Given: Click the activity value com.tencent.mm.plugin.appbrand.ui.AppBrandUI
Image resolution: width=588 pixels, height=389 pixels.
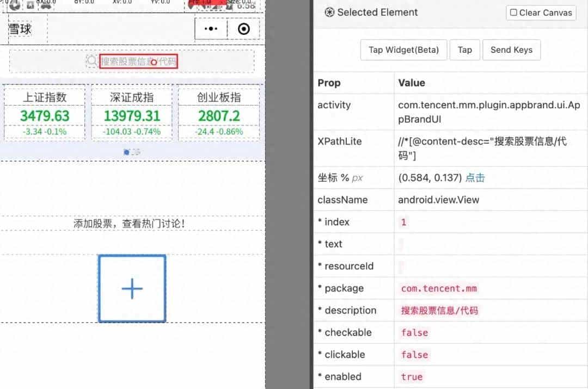Looking at the screenshot, I should tap(489, 112).
